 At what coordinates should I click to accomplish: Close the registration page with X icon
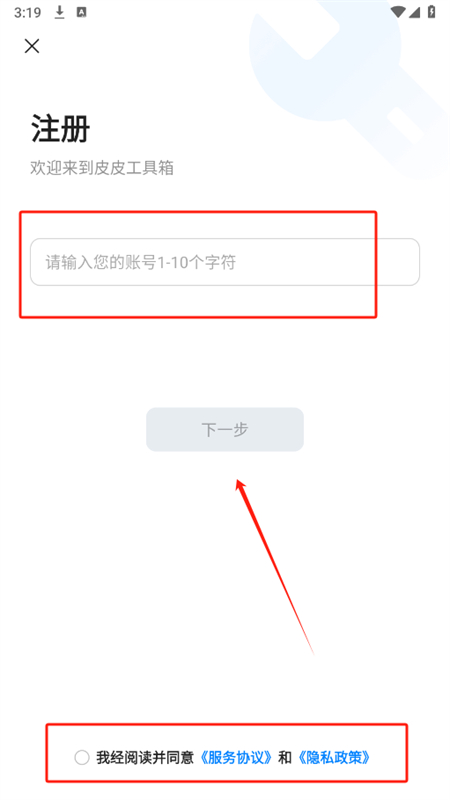click(32, 46)
